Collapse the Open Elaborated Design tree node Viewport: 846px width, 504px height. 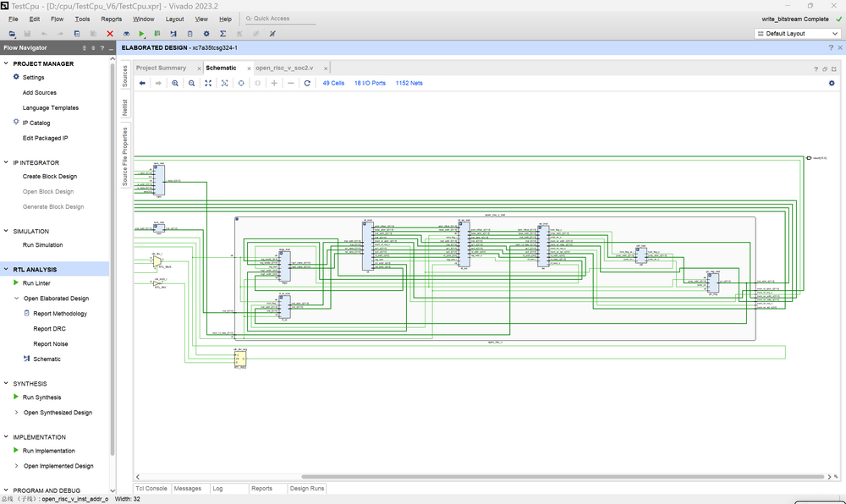[x=16, y=299]
